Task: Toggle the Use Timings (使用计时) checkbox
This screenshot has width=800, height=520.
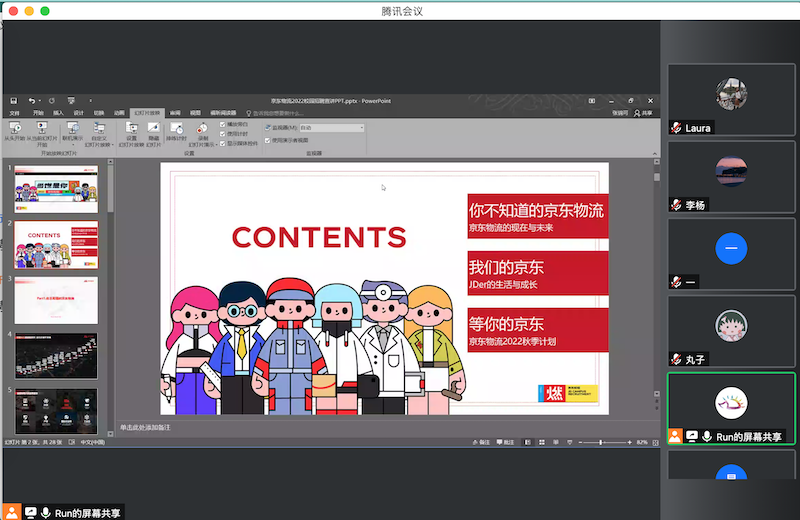Action: pyautogui.click(x=222, y=133)
